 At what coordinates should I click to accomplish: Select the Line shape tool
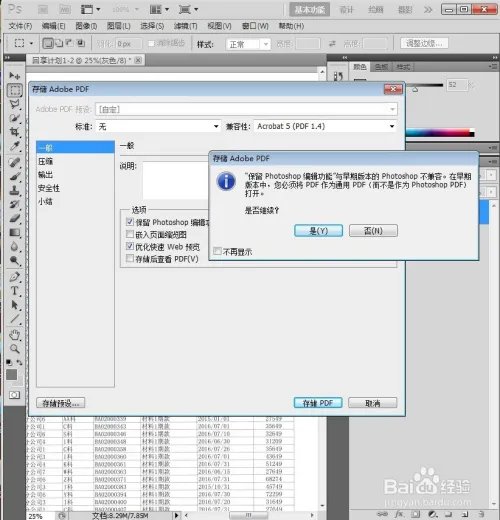point(15,319)
